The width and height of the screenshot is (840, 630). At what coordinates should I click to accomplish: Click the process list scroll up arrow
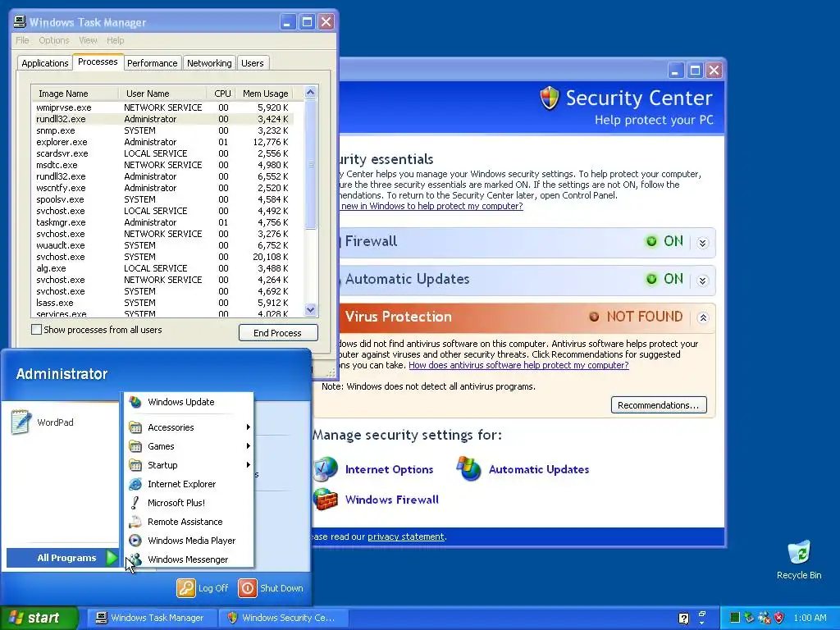pos(310,93)
